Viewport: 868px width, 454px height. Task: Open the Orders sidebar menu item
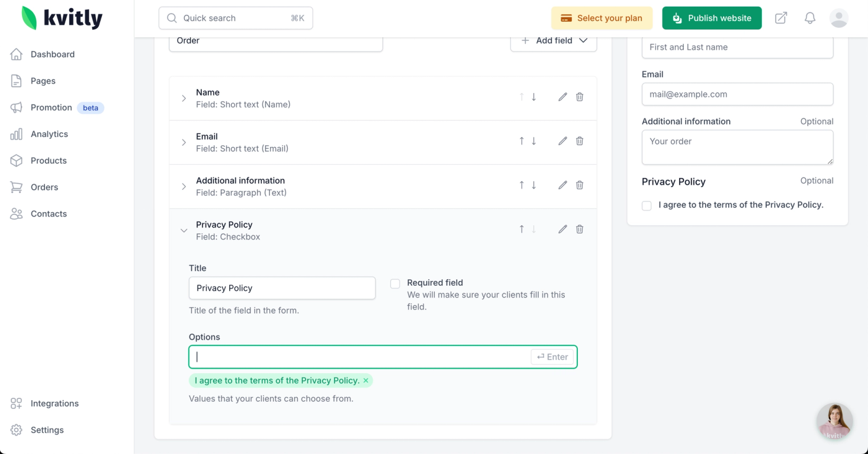pyautogui.click(x=44, y=187)
